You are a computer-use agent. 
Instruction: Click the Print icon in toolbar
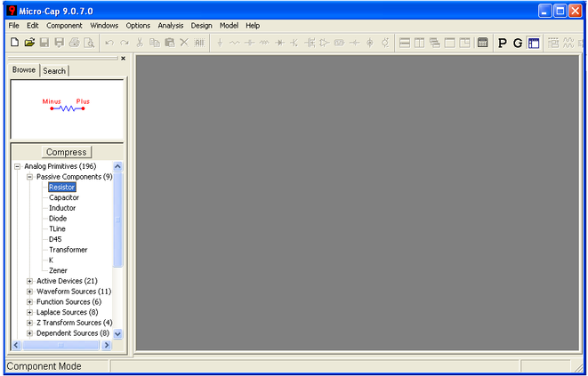click(74, 43)
